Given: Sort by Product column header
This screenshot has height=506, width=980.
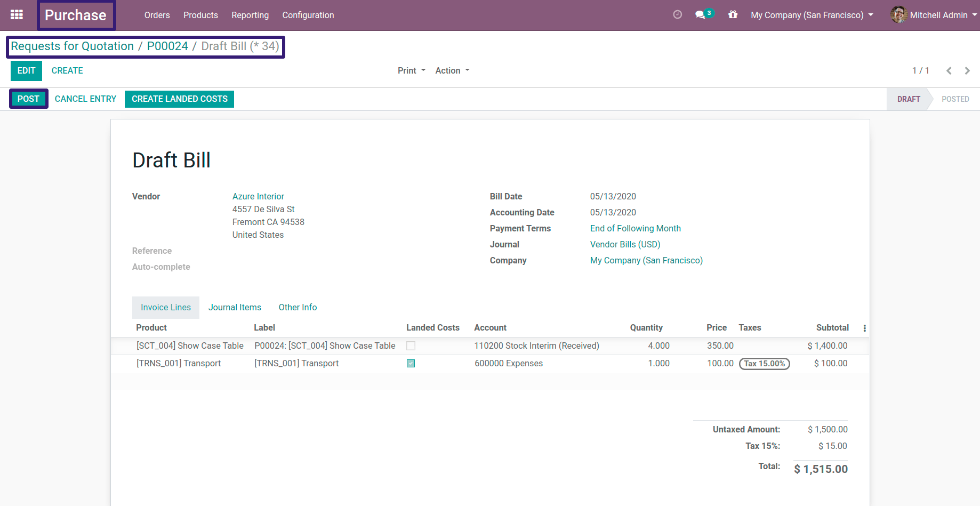Looking at the screenshot, I should pos(151,328).
